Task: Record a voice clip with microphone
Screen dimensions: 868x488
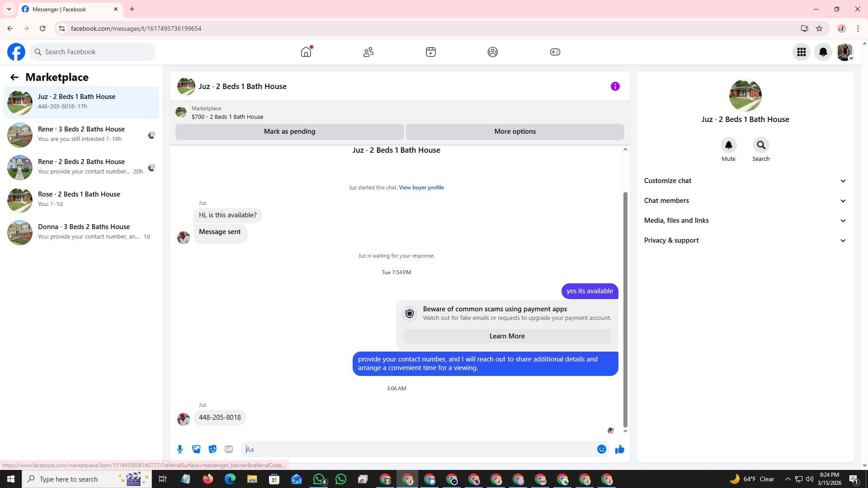Action: [x=180, y=449]
